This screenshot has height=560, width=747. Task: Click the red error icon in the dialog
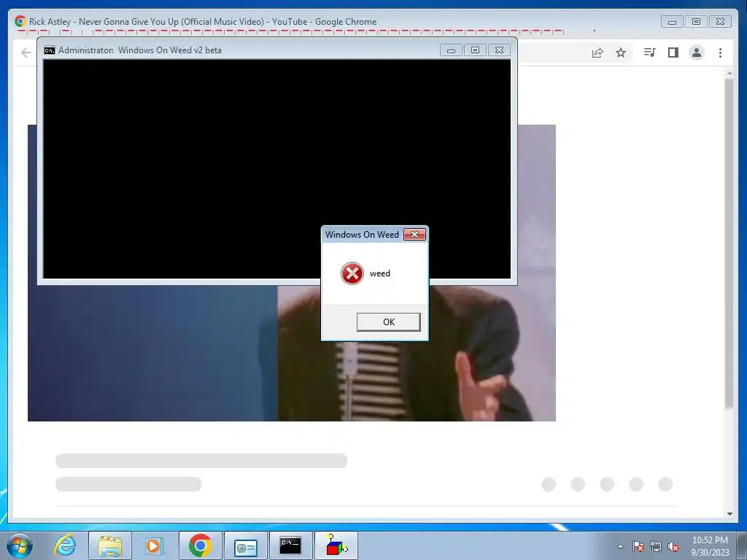pos(352,273)
